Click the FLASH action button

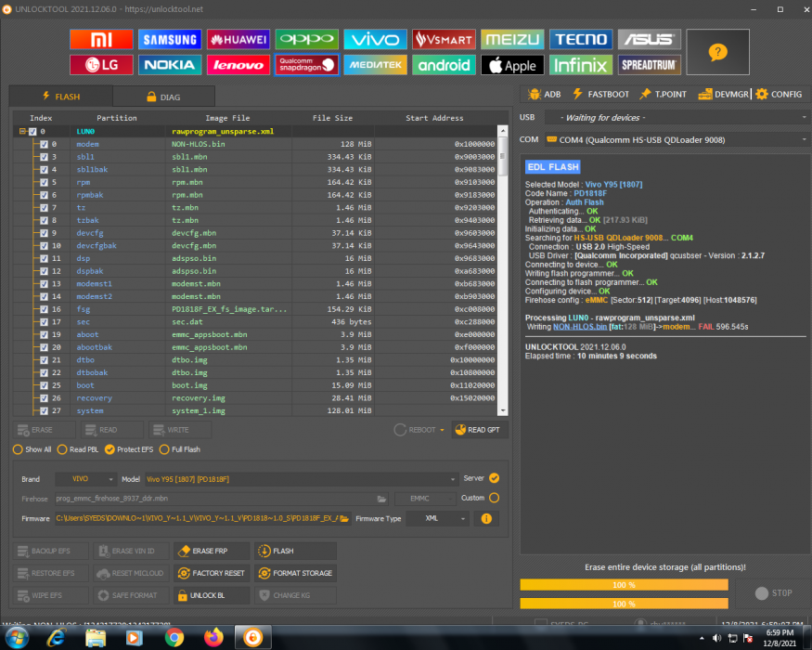295,551
